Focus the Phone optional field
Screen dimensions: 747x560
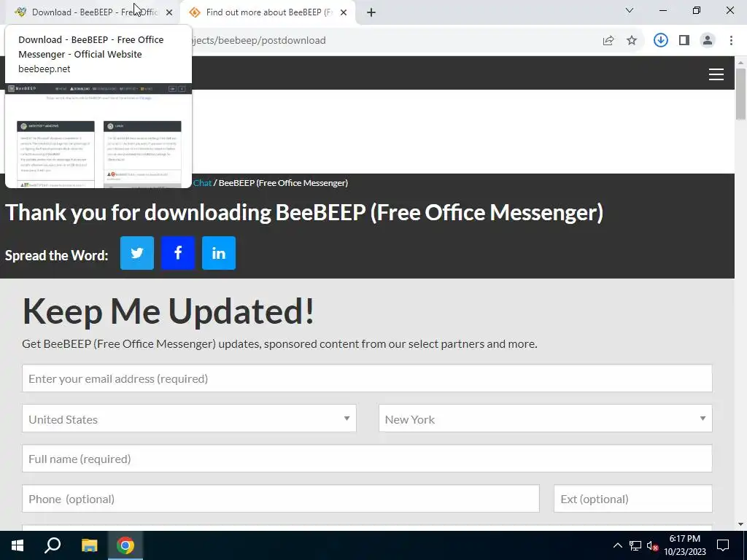281,499
